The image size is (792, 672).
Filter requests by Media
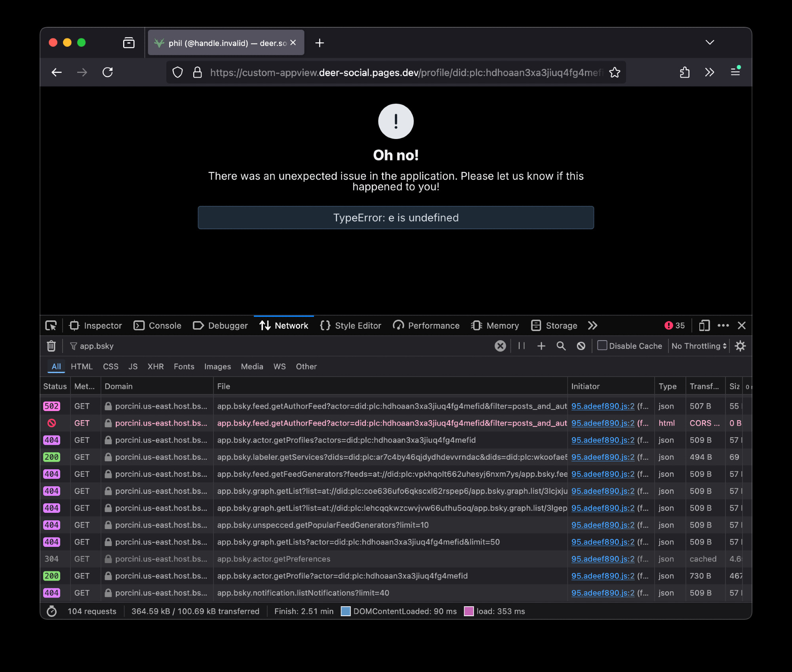click(252, 367)
